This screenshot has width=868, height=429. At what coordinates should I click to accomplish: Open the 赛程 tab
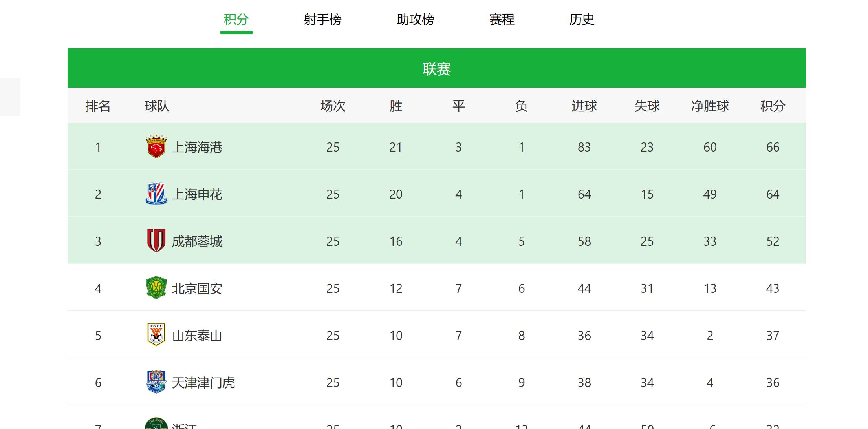(502, 19)
